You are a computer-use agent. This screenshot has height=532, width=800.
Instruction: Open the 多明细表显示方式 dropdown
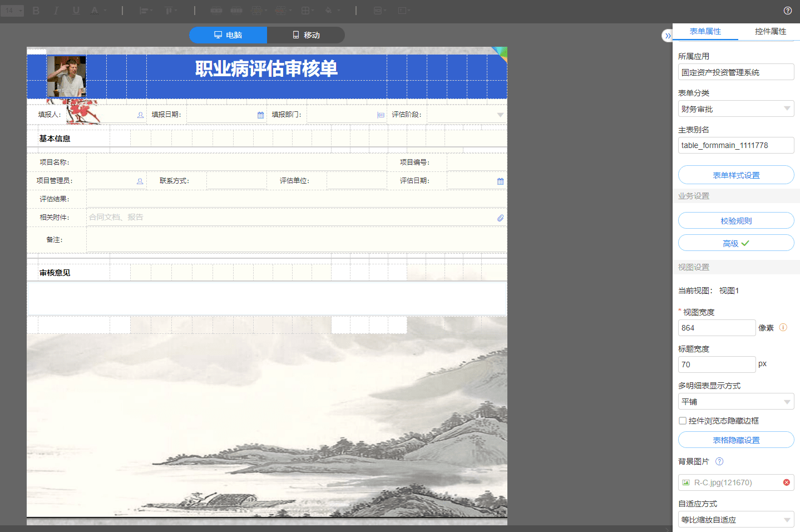[736, 401]
